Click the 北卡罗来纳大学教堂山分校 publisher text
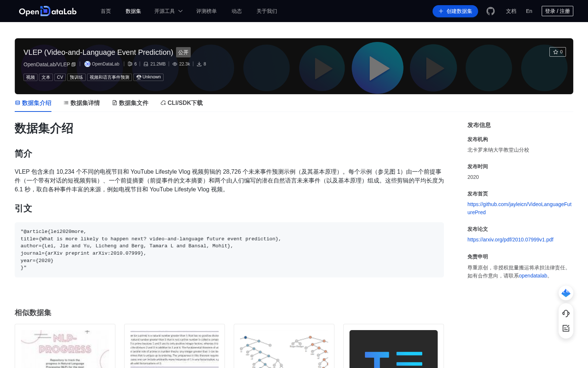This screenshot has height=368, width=588. click(498, 150)
